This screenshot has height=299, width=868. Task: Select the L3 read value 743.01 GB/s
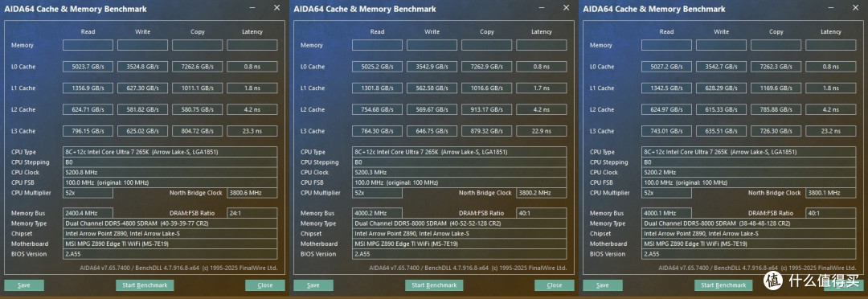pos(666,131)
